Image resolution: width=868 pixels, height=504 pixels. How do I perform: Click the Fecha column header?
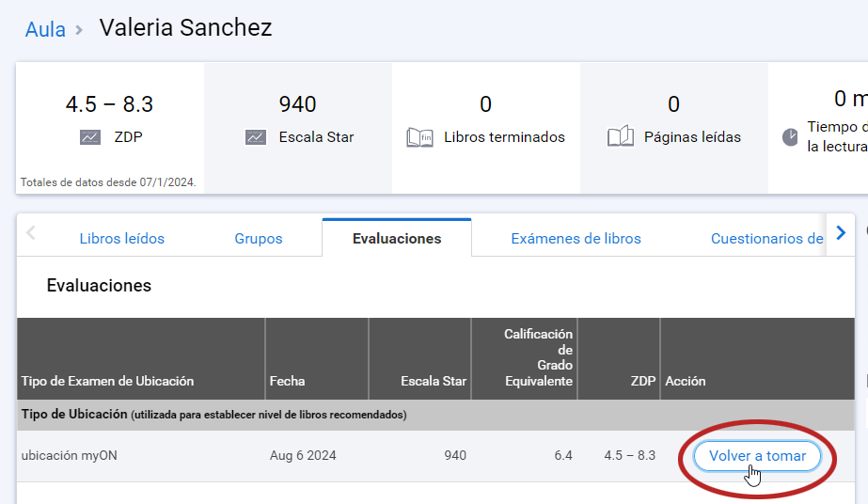(x=287, y=381)
